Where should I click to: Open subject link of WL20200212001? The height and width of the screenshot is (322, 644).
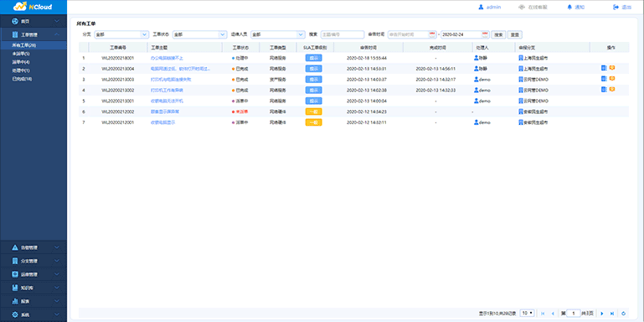162,122
